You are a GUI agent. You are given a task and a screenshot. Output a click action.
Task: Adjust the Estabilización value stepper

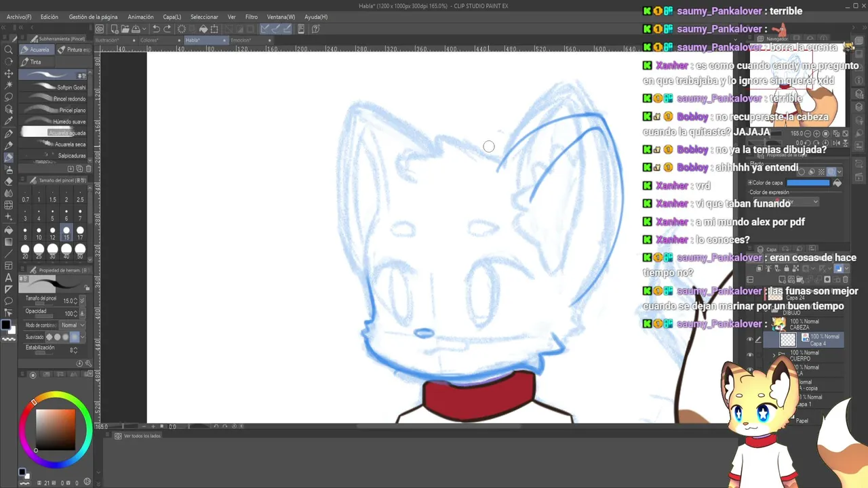(75, 350)
